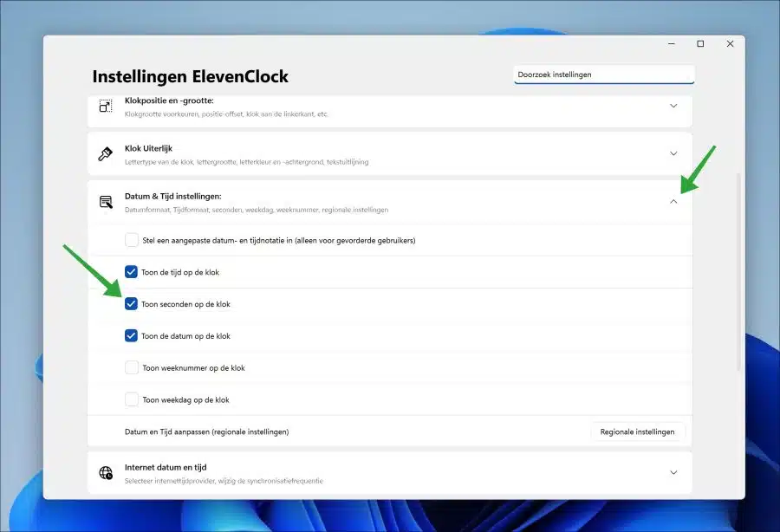Close the ElevenClock settings window
Viewport: 780px width, 532px height.
tap(730, 43)
